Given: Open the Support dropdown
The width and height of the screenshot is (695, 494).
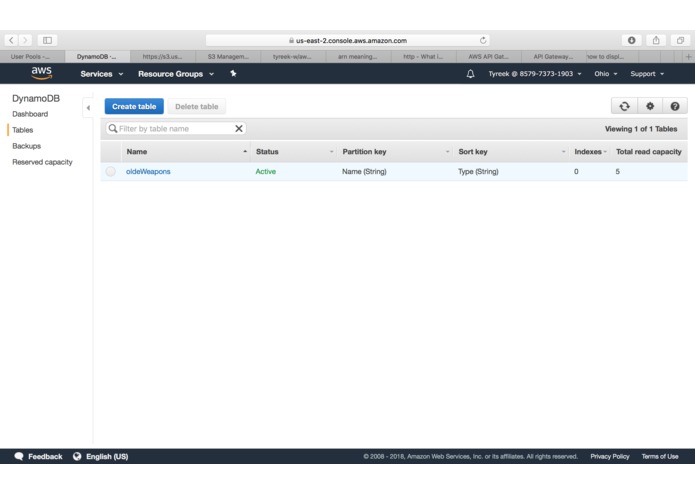Looking at the screenshot, I should coord(647,74).
